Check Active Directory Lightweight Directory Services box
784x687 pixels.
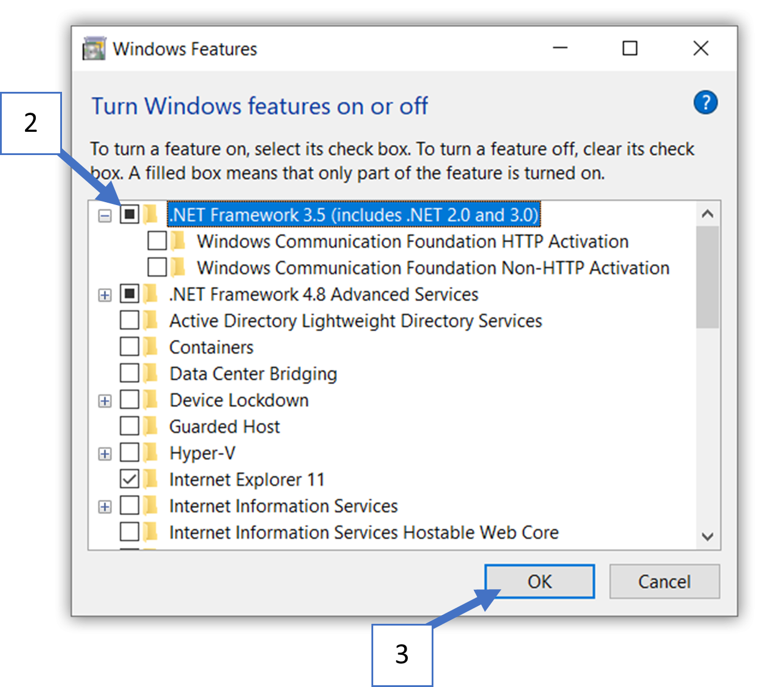129,320
